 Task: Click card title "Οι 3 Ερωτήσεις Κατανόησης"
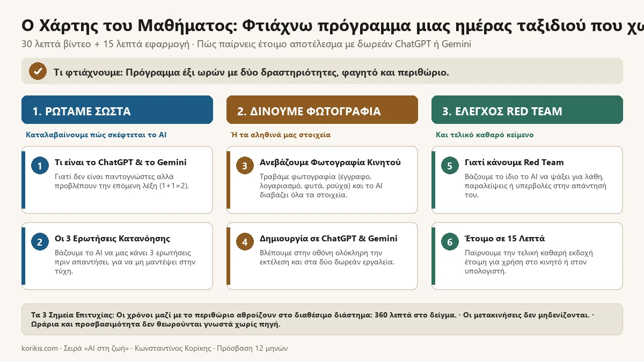113,239
